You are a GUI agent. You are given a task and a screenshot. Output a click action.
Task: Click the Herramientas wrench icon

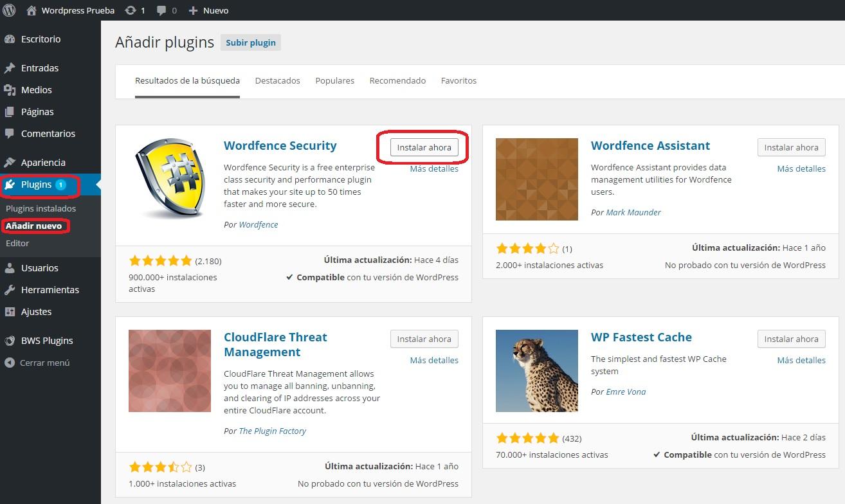[x=10, y=290]
